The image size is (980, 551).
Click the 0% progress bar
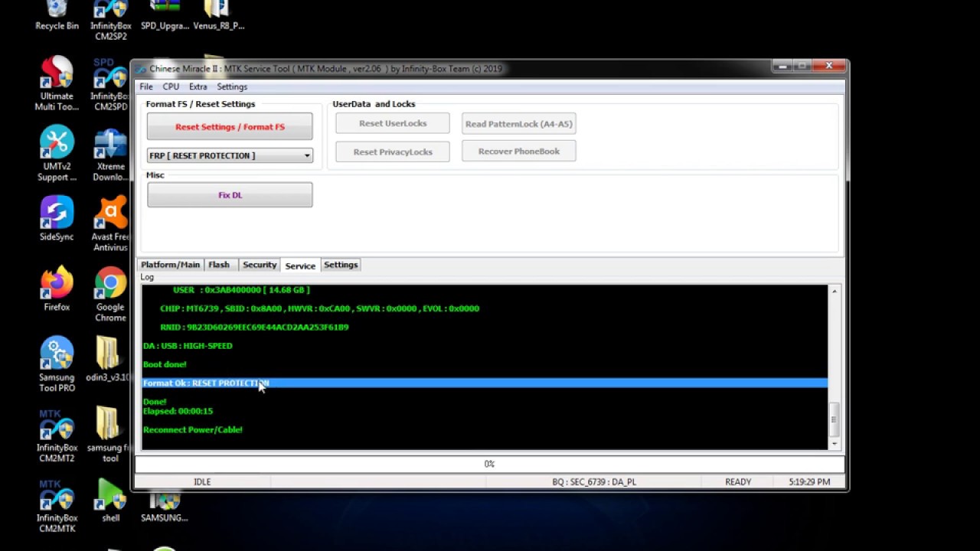pos(490,464)
